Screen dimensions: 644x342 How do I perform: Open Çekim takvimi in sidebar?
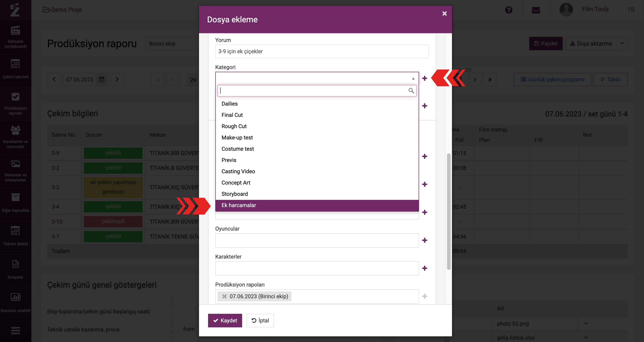(16, 69)
